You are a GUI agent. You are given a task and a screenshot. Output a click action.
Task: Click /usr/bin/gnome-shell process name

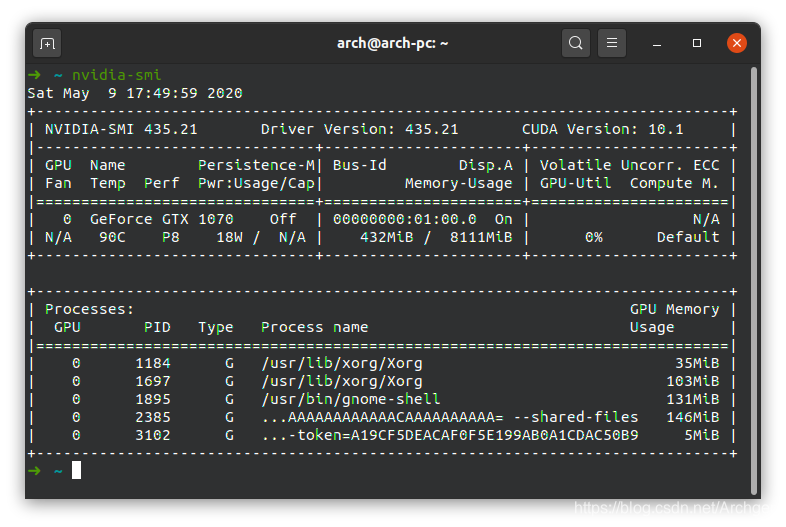350,400
